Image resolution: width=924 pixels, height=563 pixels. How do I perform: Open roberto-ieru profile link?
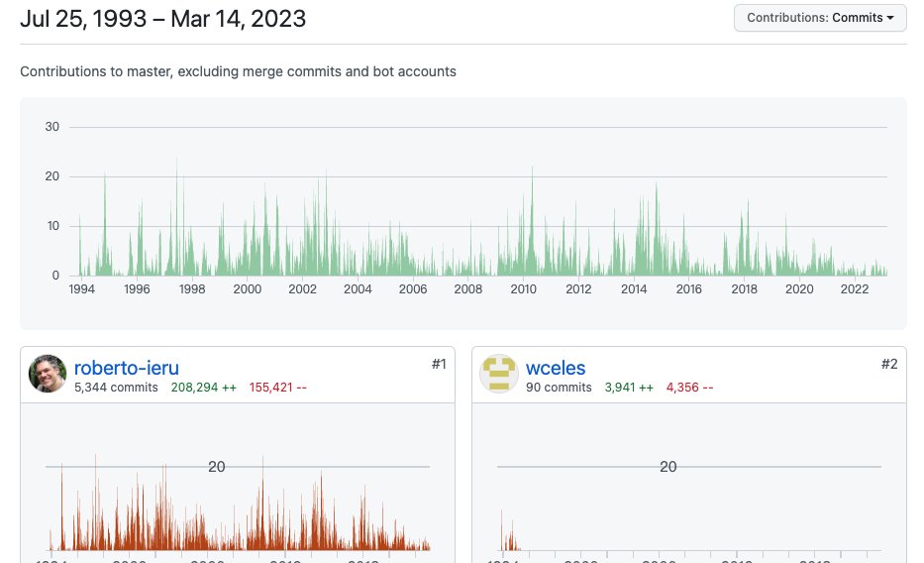[x=127, y=368]
